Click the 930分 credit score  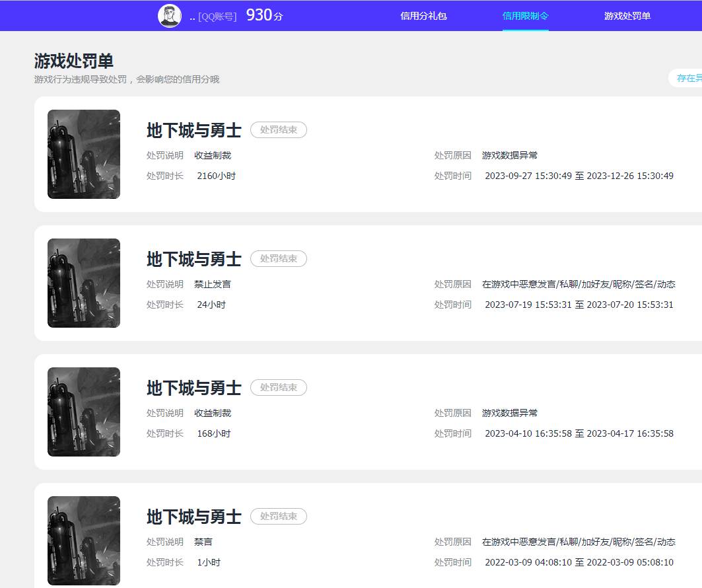[x=264, y=16]
